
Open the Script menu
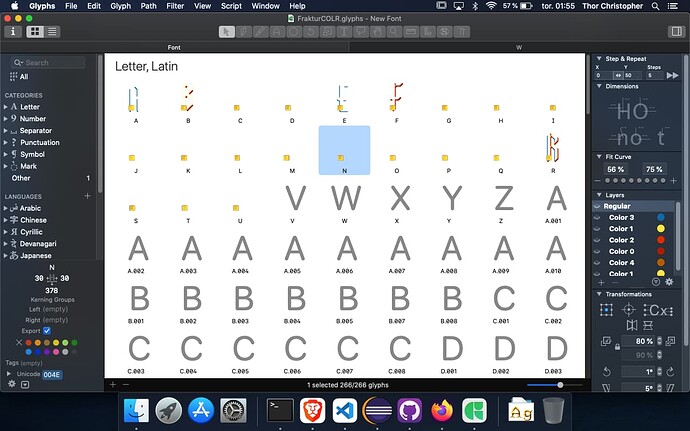click(231, 6)
